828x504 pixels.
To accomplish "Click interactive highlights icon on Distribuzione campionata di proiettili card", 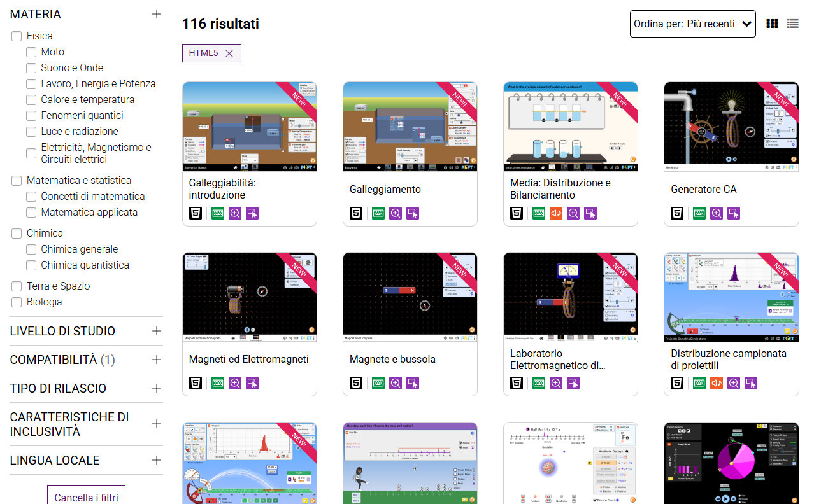I will [x=751, y=383].
